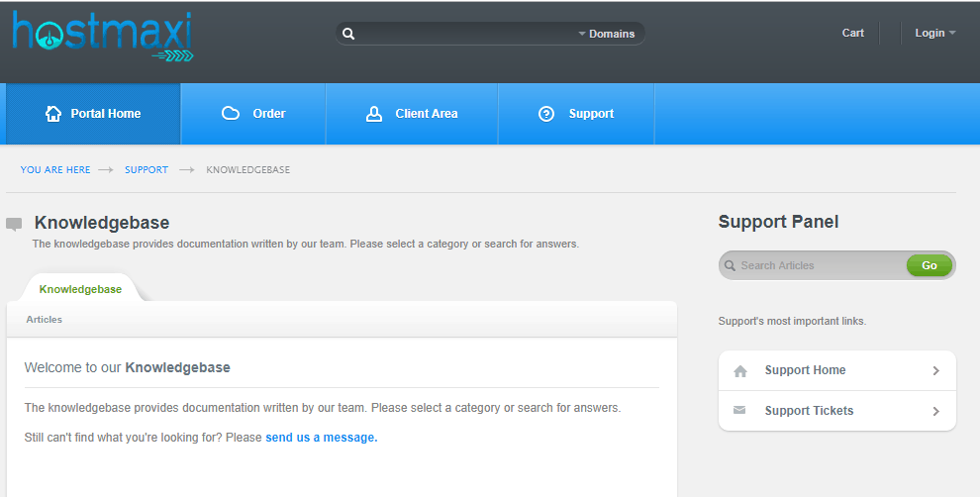Expand Support Tickets chevron arrow
This screenshot has height=497, width=980.
point(935,411)
